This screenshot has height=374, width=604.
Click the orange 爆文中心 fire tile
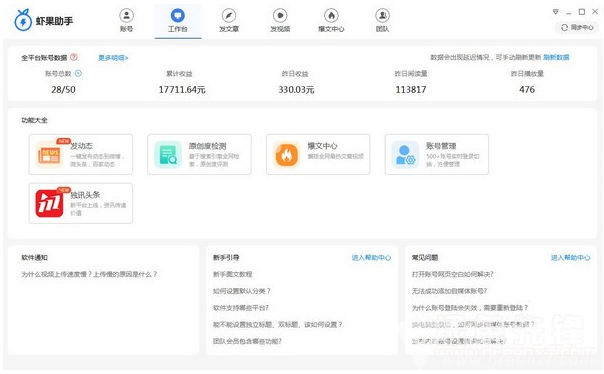[318, 154]
